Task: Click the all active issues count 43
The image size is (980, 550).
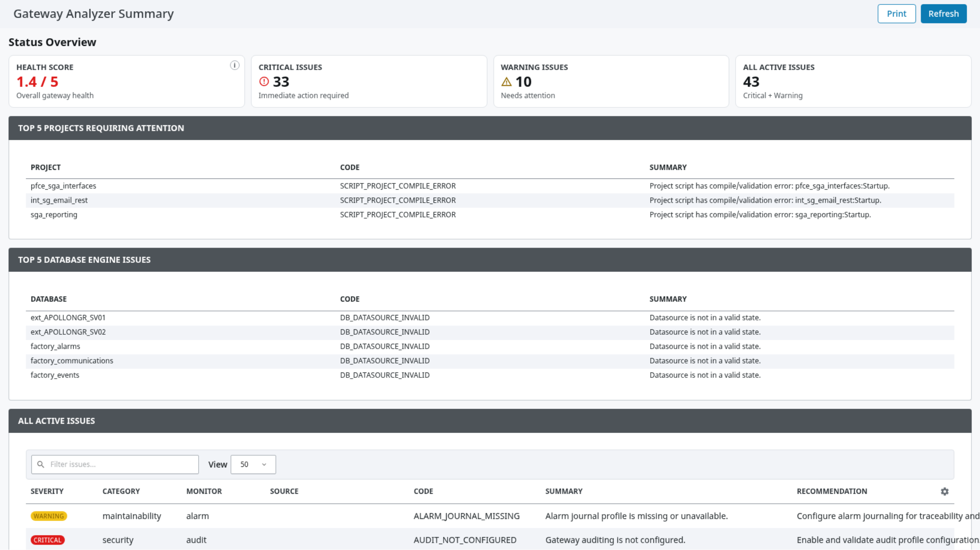Action: [x=751, y=82]
